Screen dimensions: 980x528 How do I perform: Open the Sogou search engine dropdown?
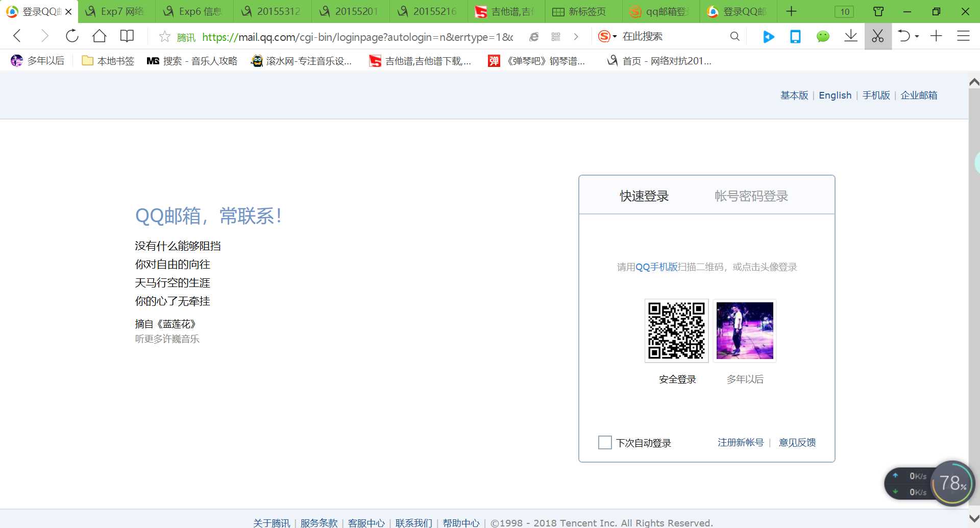coord(607,36)
